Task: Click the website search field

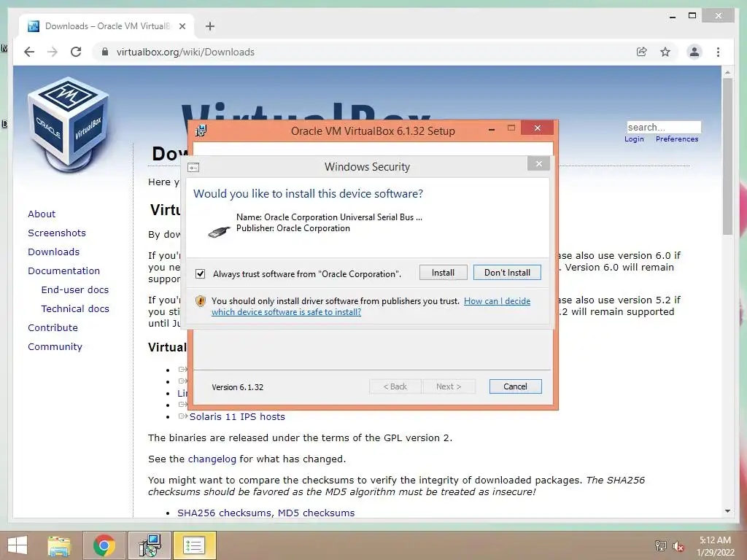Action: (664, 127)
